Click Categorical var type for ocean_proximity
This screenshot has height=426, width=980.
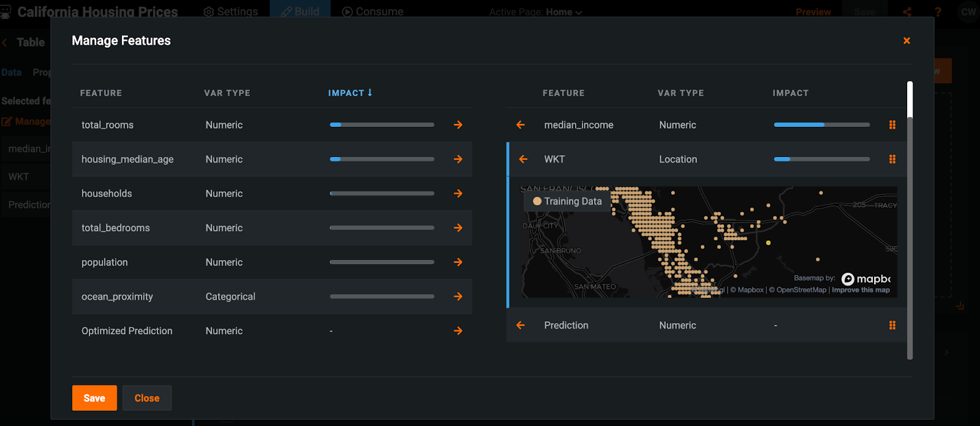(230, 296)
